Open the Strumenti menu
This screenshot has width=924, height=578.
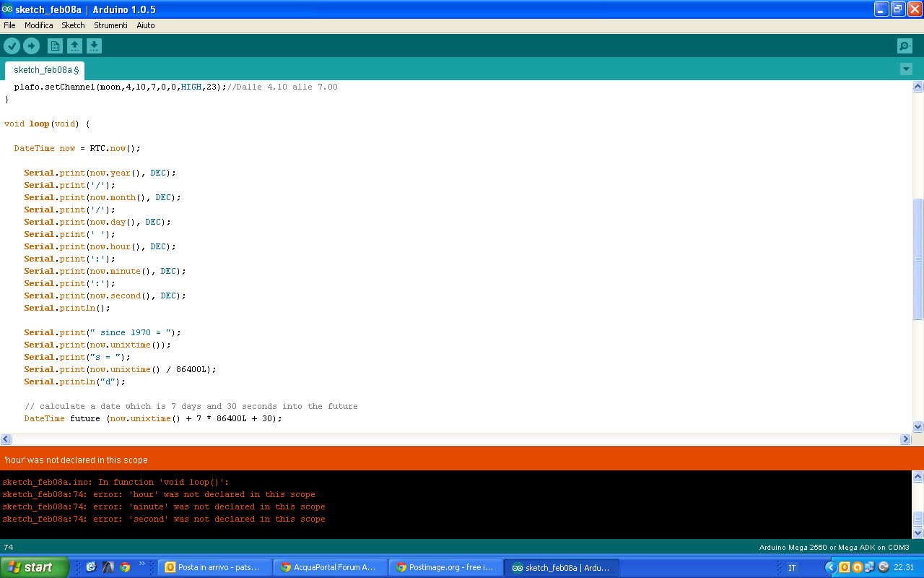(110, 25)
